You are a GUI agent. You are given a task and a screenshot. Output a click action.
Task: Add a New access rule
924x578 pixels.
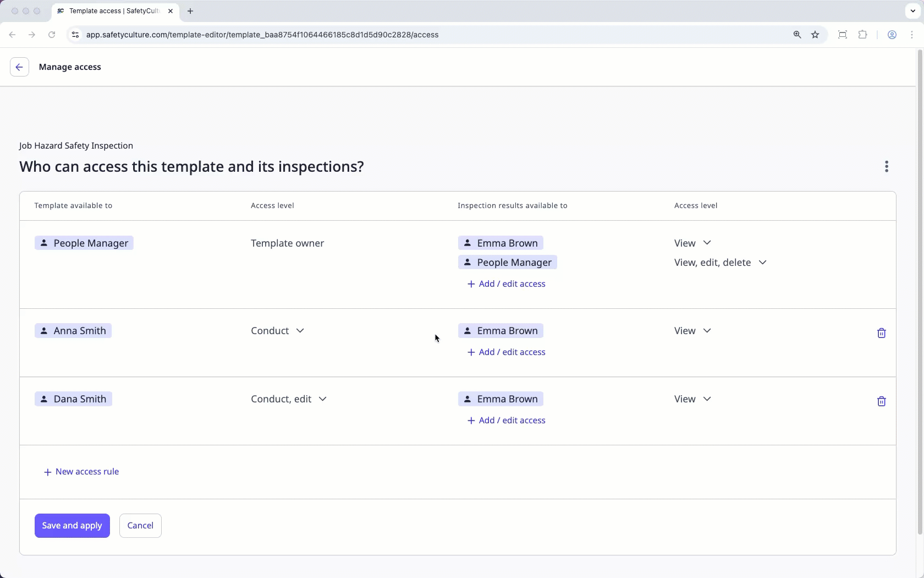[81, 472]
